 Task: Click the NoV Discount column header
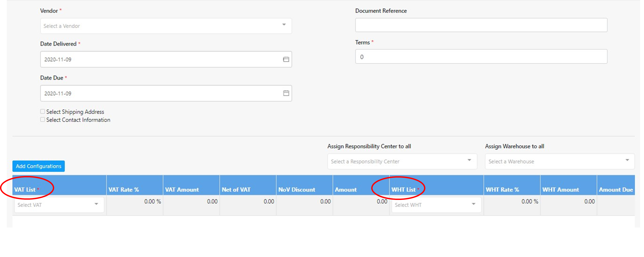pos(296,189)
